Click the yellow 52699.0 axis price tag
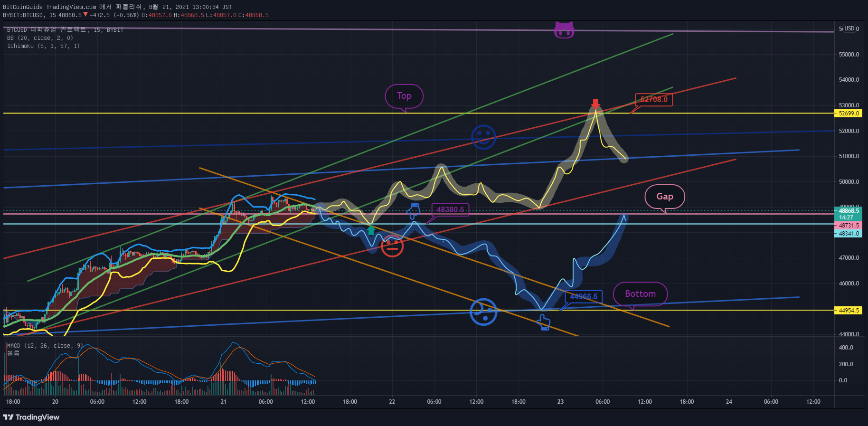This screenshot has width=868, height=426. [848, 114]
